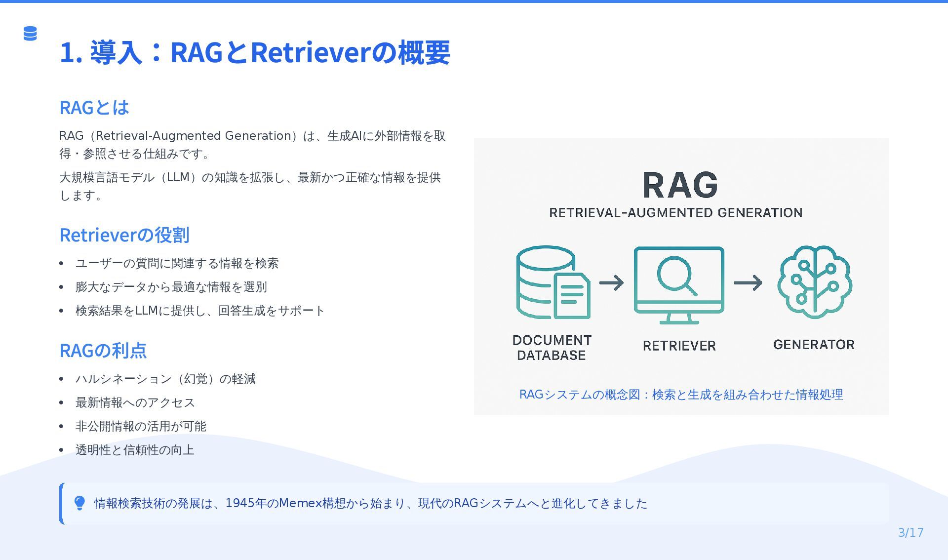Click the diagram caption RAGシステムの概念図
Image resolution: width=948 pixels, height=560 pixels.
(x=681, y=395)
